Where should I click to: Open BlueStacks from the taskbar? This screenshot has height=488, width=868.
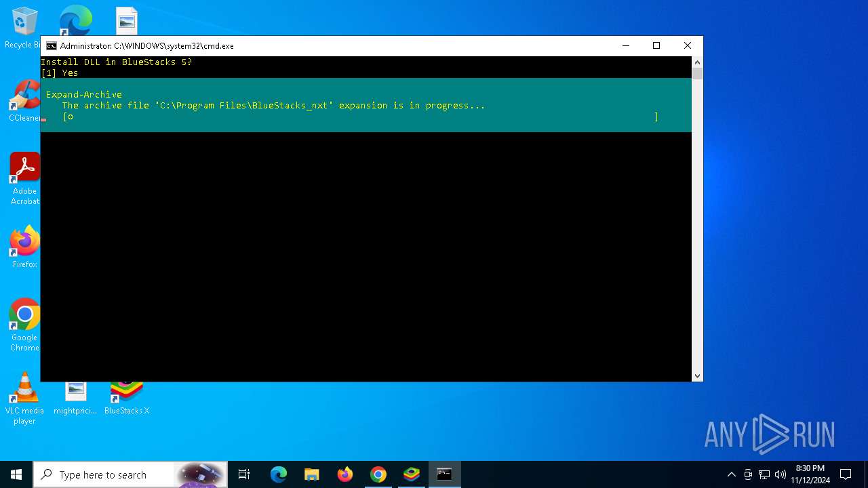pyautogui.click(x=412, y=474)
